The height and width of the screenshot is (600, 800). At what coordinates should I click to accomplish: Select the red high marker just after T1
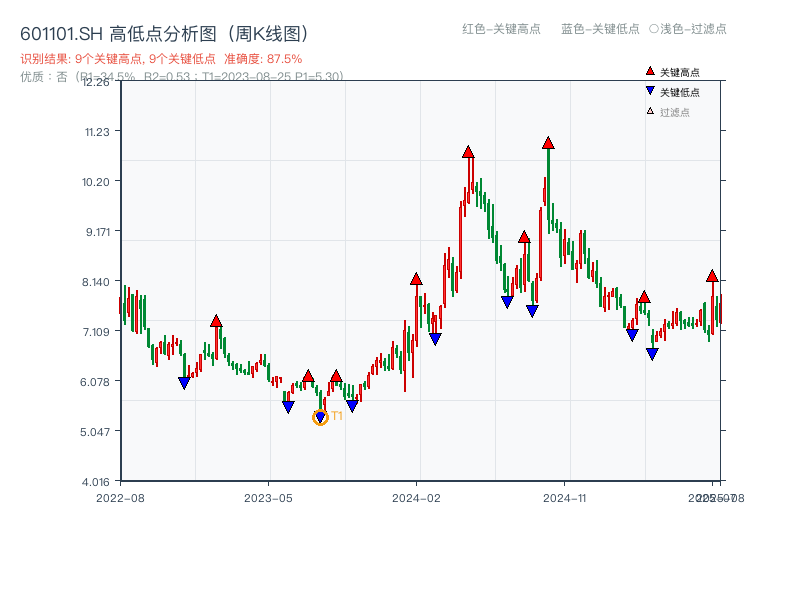(336, 377)
